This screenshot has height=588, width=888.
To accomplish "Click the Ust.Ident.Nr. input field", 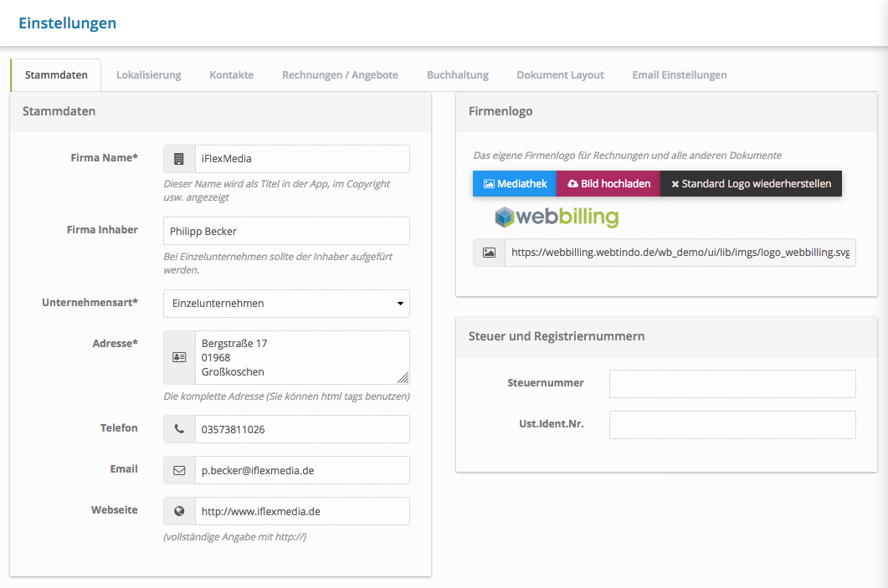I will pos(732,424).
